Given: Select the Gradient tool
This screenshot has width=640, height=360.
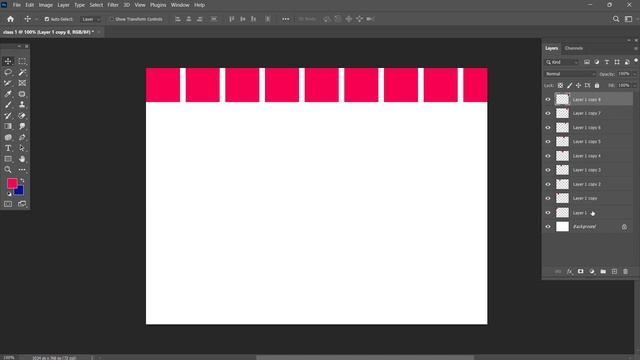Looking at the screenshot, I should pos(8,126).
